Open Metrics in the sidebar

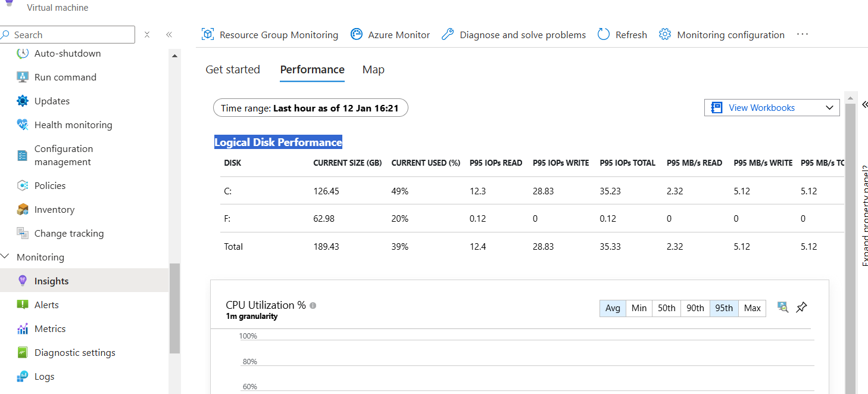pyautogui.click(x=85, y=328)
